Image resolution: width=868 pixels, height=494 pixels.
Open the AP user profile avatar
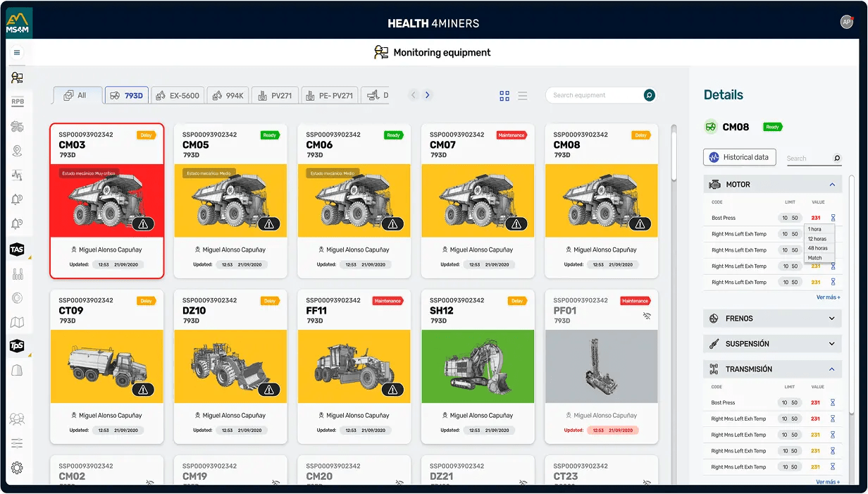coord(847,23)
